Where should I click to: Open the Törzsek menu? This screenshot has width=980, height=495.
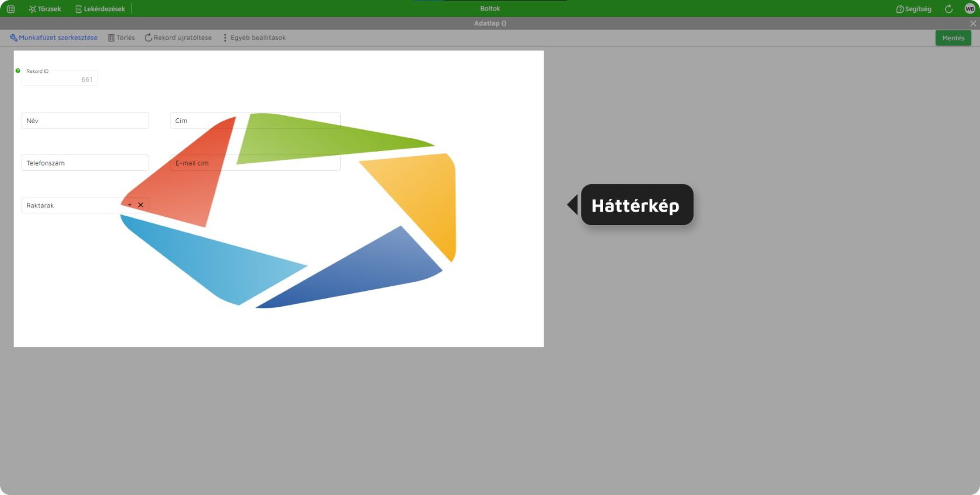point(45,9)
